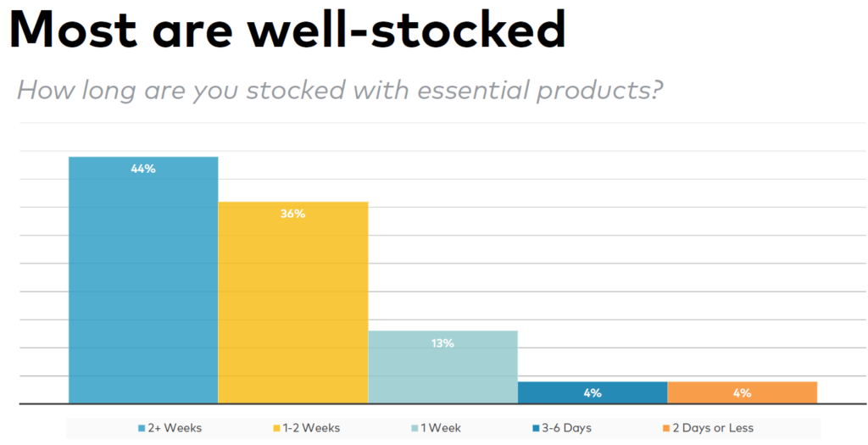Click the dark blue 4% bar
Screen dimensions: 868x445
pos(593,392)
